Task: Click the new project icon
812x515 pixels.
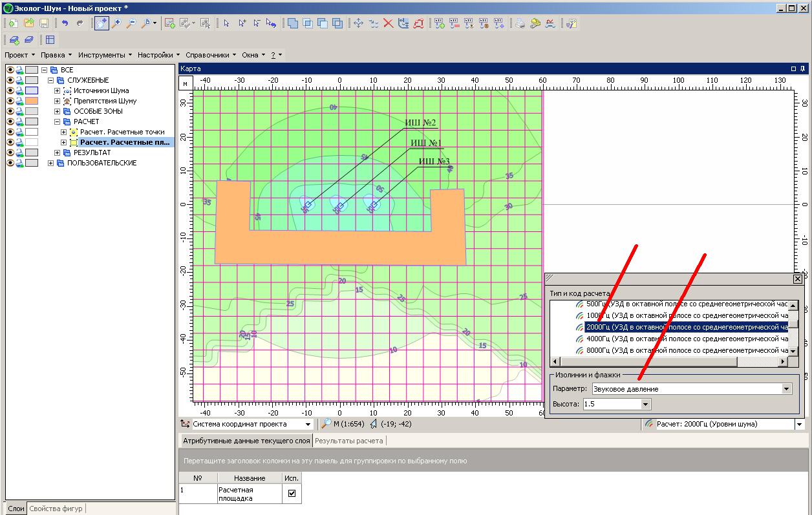Action: (13, 23)
